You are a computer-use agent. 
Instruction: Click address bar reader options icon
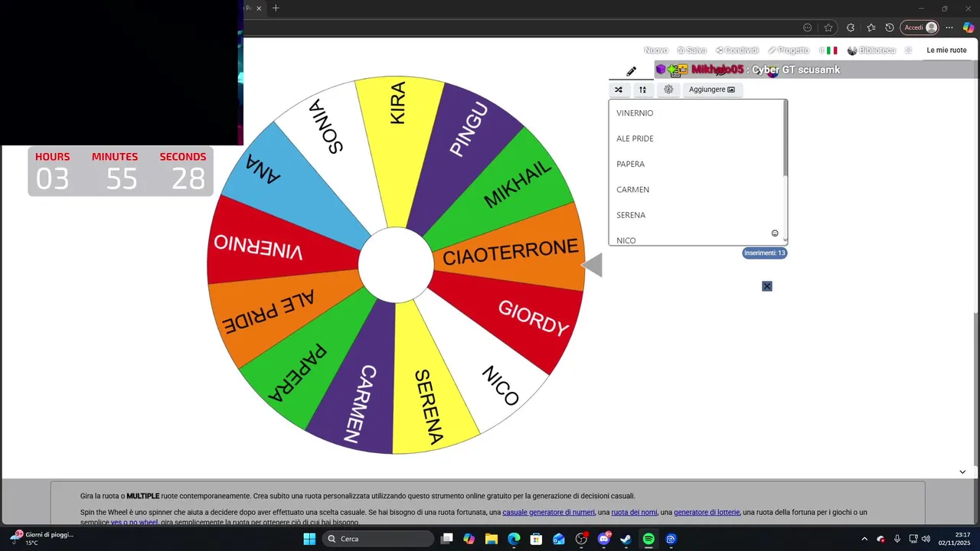(807, 28)
